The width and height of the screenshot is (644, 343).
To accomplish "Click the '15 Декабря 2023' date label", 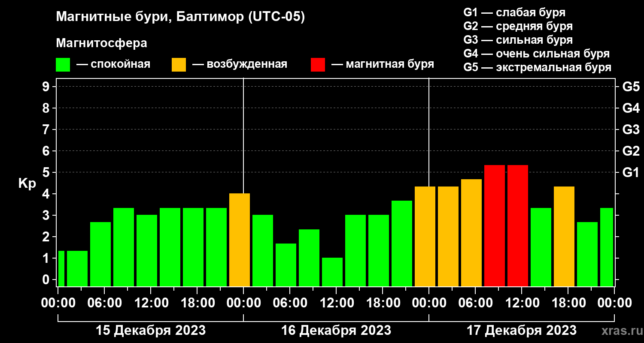I will click(151, 331).
